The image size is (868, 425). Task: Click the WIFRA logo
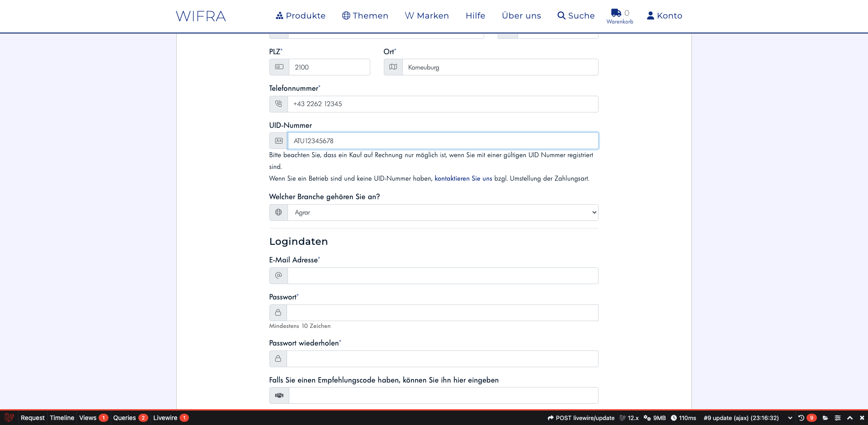(201, 16)
